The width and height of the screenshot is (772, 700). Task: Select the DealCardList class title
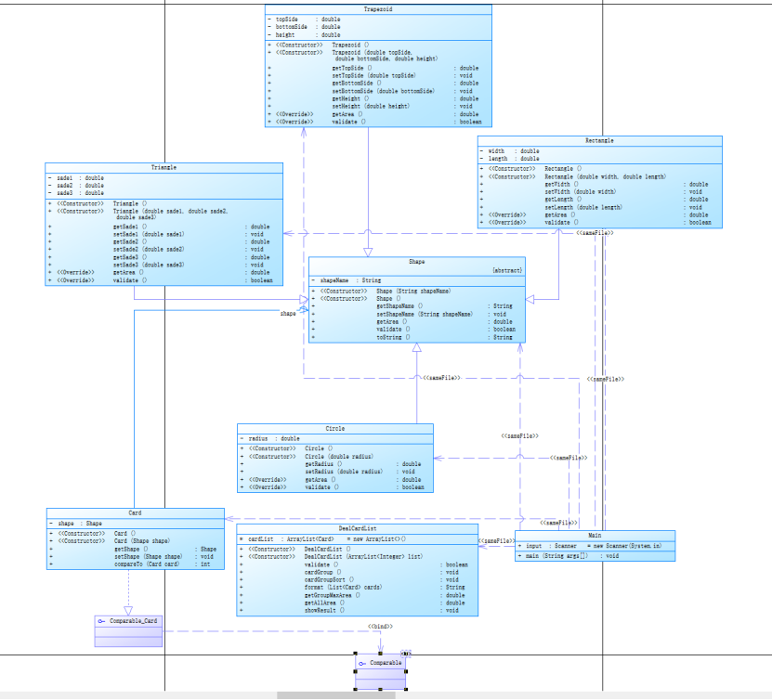(x=358, y=528)
